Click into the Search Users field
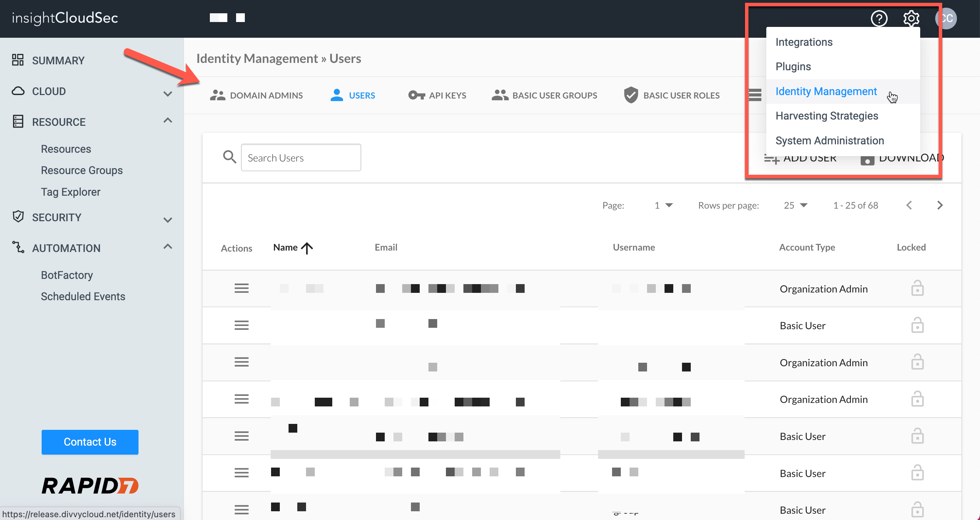Viewport: 980px width, 520px height. [x=300, y=157]
